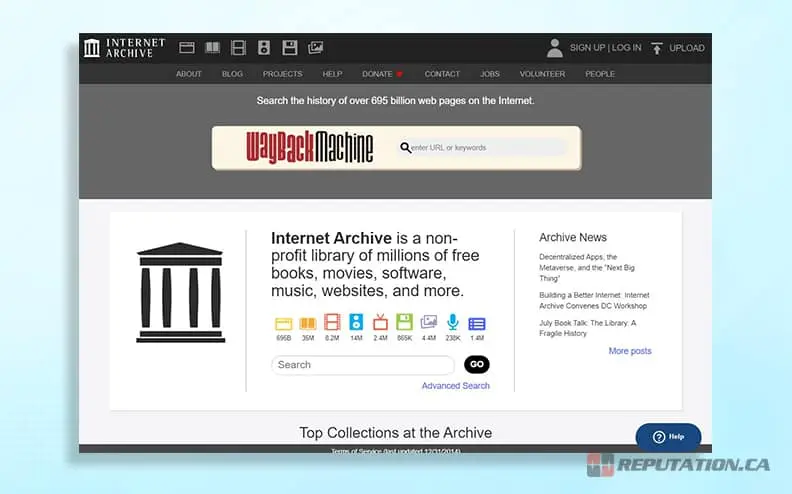The image size is (792, 494).
Task: Open the More posts link
Action: [x=630, y=351]
